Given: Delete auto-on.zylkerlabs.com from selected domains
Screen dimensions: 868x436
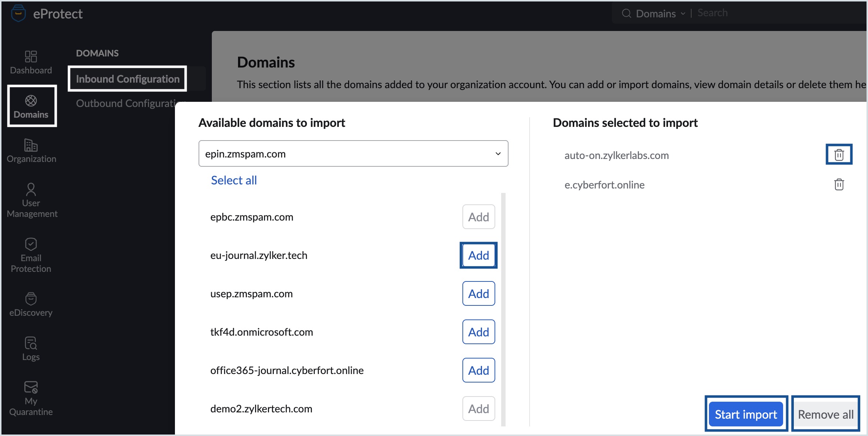Looking at the screenshot, I should click(839, 155).
